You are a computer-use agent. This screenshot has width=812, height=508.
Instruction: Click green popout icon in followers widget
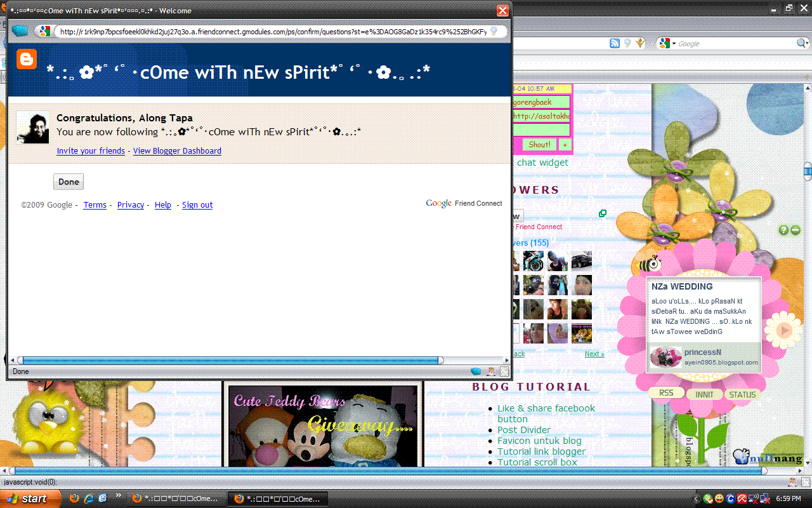coord(602,213)
